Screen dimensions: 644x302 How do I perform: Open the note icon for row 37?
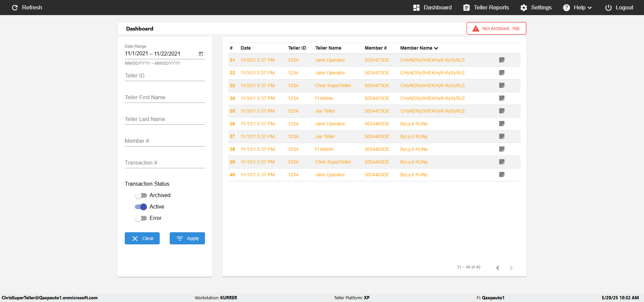pyautogui.click(x=502, y=136)
